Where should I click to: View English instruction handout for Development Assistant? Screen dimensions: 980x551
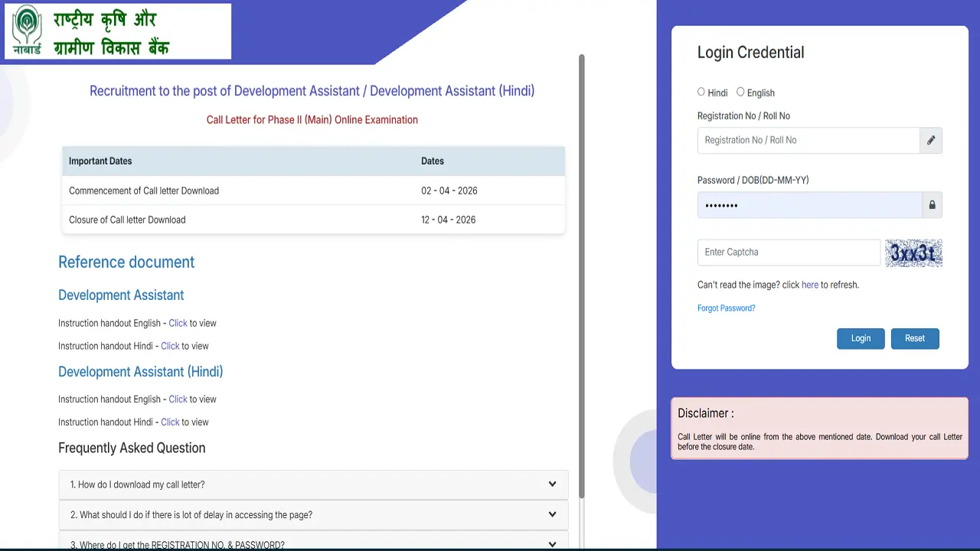tap(178, 323)
